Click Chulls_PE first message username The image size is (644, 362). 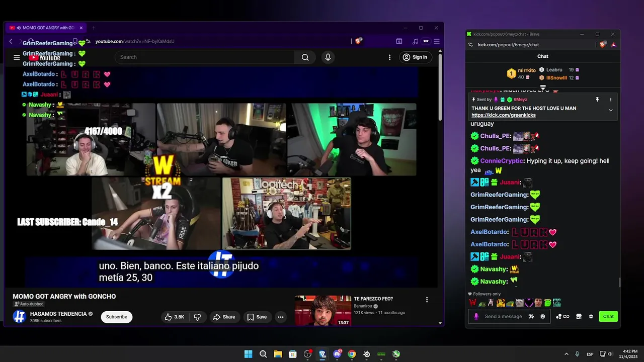tap(495, 136)
